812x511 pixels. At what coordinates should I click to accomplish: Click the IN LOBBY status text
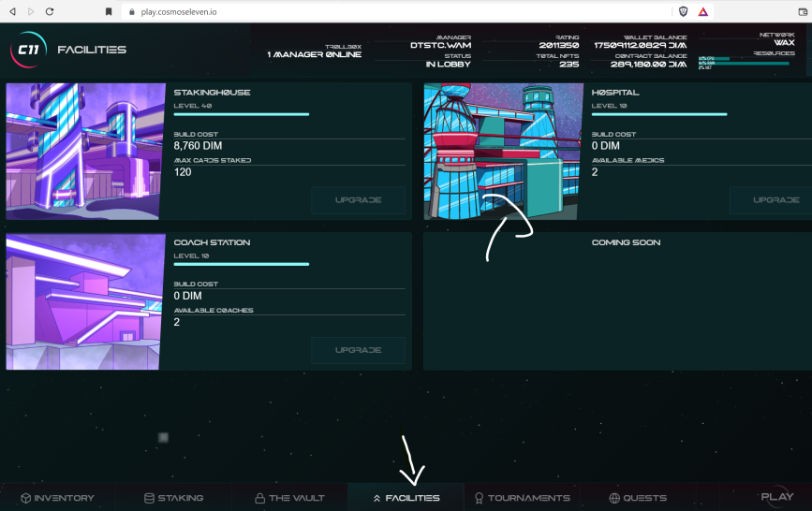tap(449, 65)
